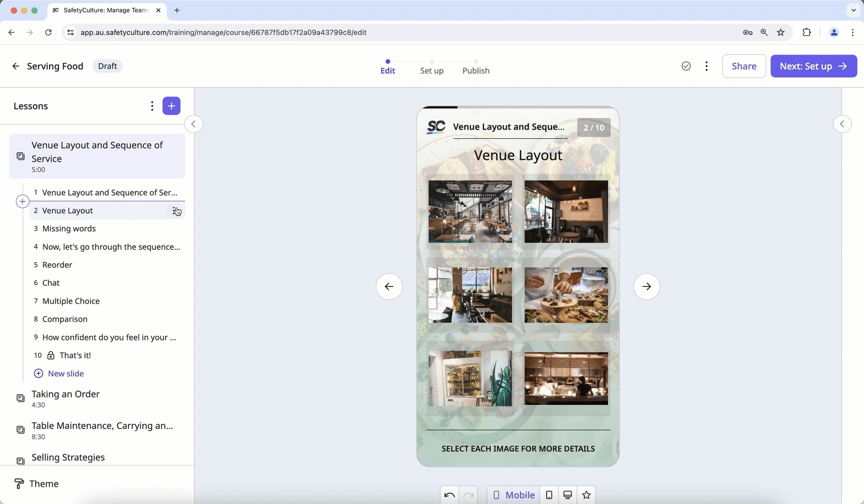The width and height of the screenshot is (864, 504).
Task: Reload the browser page
Action: (x=48, y=32)
